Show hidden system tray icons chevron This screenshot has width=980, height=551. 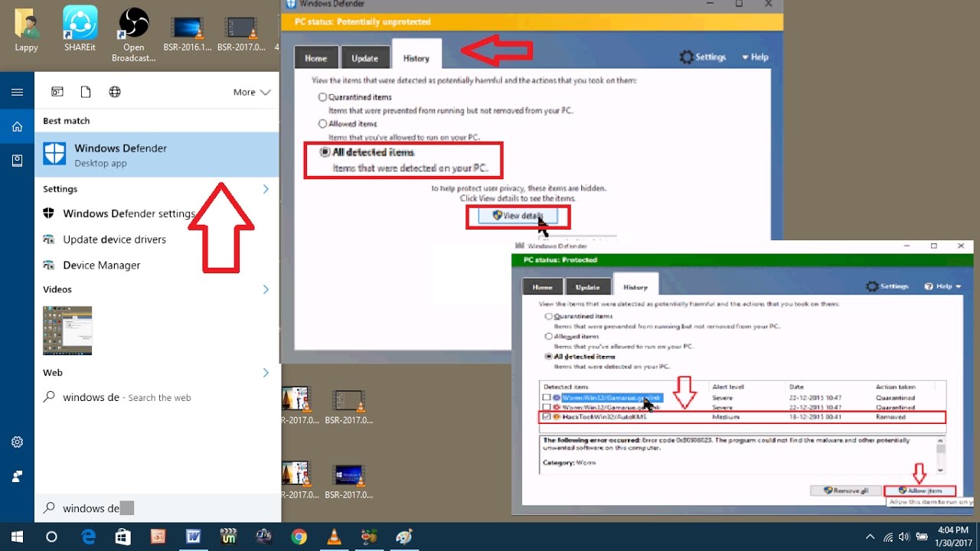(x=870, y=536)
